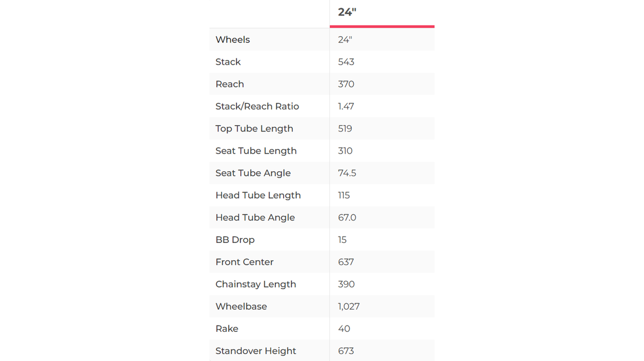Click the Rake row label
This screenshot has height=361, width=644.
tap(227, 329)
